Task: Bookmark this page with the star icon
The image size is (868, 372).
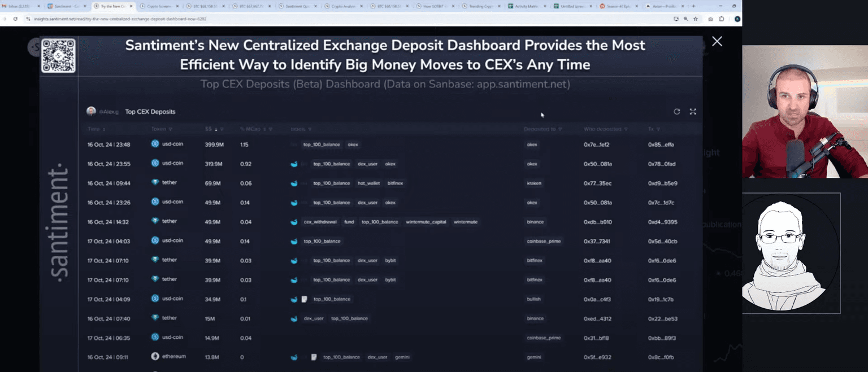Action: click(x=696, y=19)
